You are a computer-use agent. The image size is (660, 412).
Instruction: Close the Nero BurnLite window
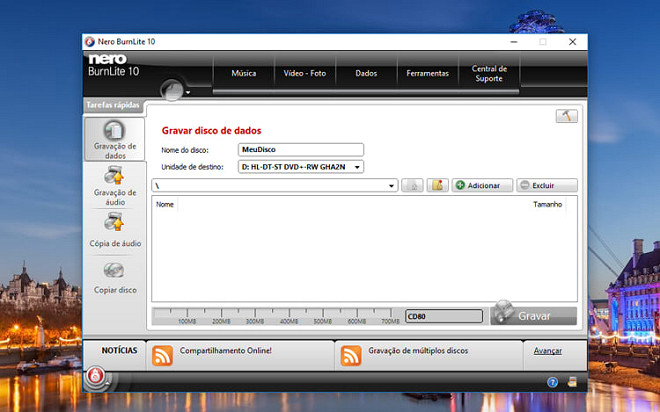click(572, 42)
